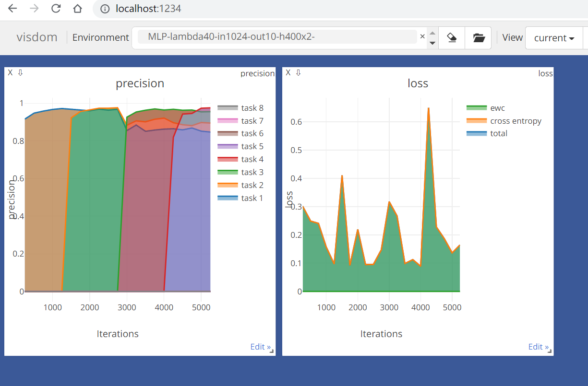
Task: Clear current environment with eraser icon
Action: click(452, 38)
